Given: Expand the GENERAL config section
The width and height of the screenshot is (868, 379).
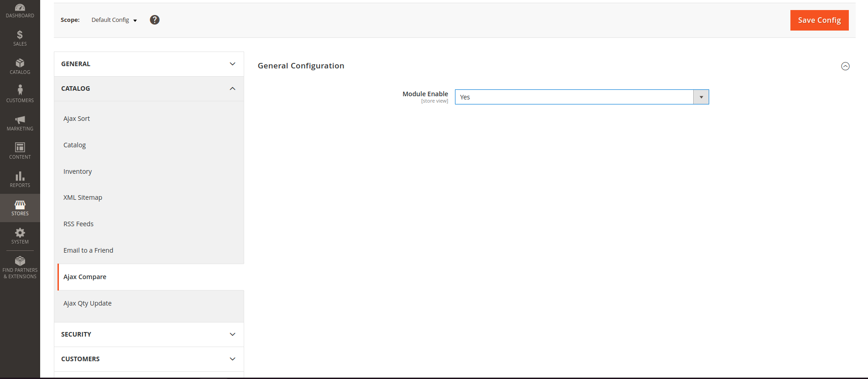Looking at the screenshot, I should (149, 64).
